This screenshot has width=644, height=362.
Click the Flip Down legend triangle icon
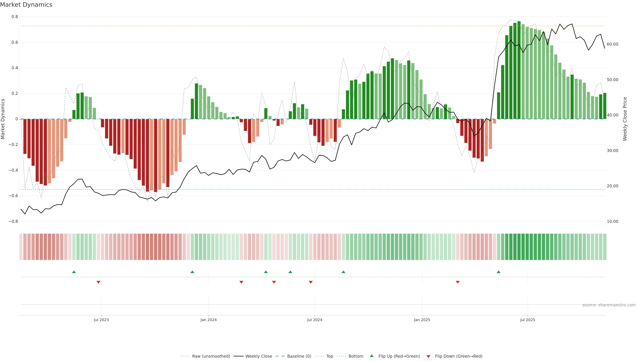tap(428, 356)
